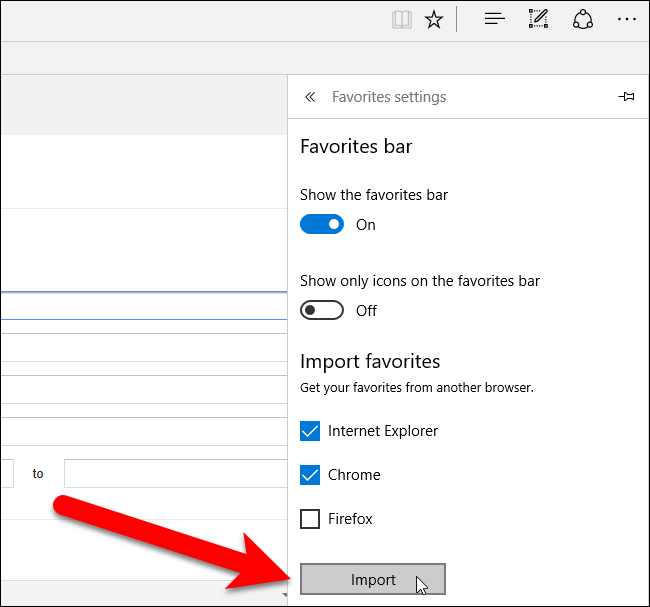Viewport: 650px width, 607px height.
Task: Pin the Favorites settings pane
Action: click(x=627, y=97)
